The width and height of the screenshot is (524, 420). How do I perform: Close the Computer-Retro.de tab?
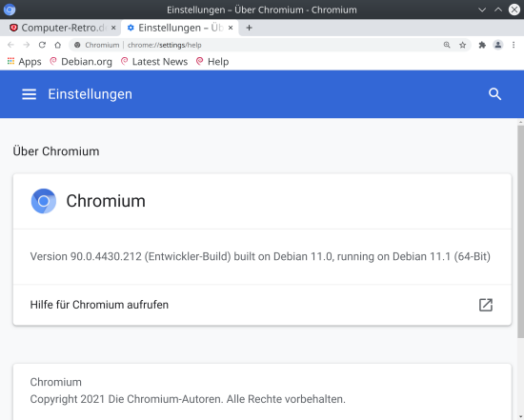(113, 28)
